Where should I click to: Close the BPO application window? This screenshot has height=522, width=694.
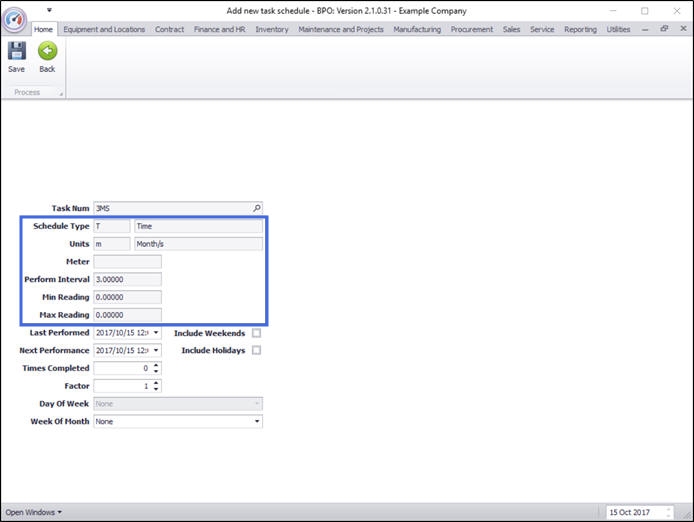tap(677, 11)
